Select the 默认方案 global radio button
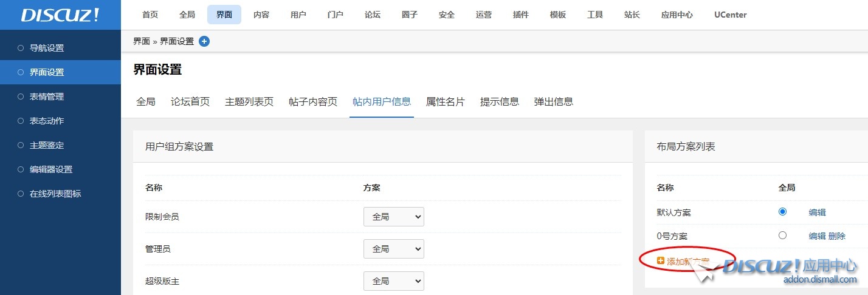Image resolution: width=868 pixels, height=295 pixels. pos(782,212)
